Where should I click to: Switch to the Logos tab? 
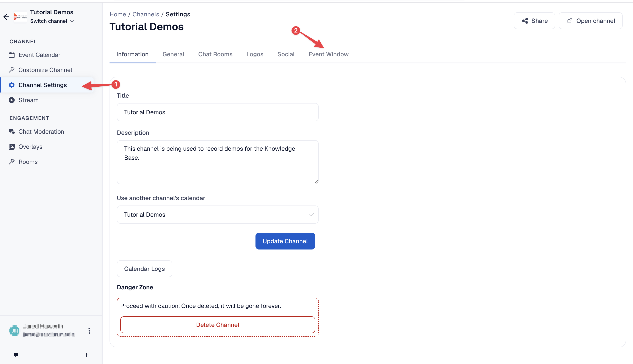(255, 54)
